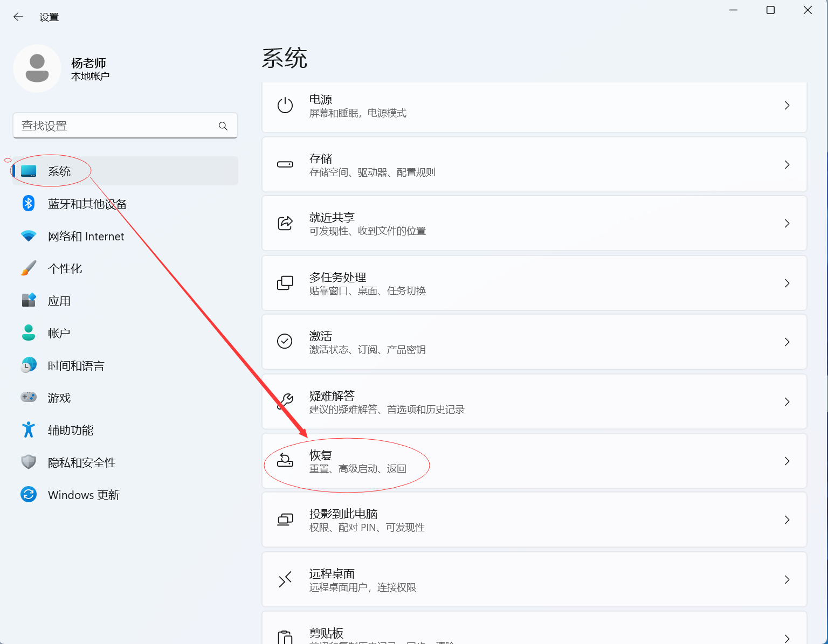Click subtitle 存储空间、驱动器、配置规则
Screen dimensions: 828x644
[x=372, y=172]
